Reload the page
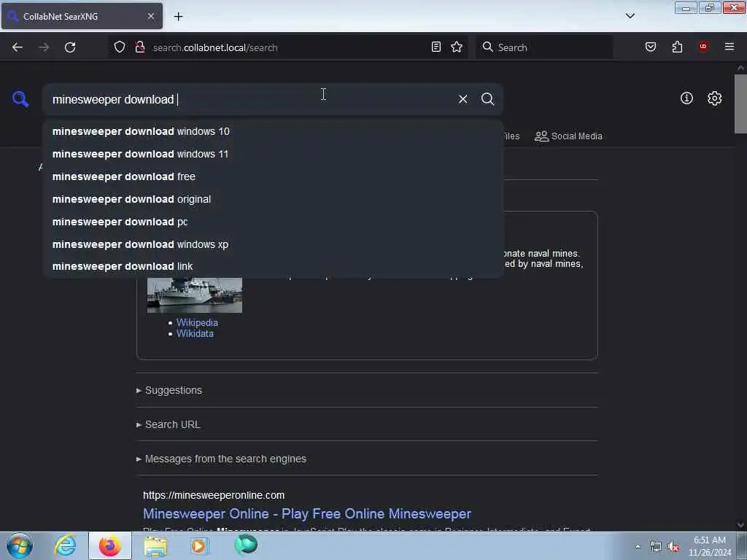This screenshot has height=560, width=747. pos(70,47)
